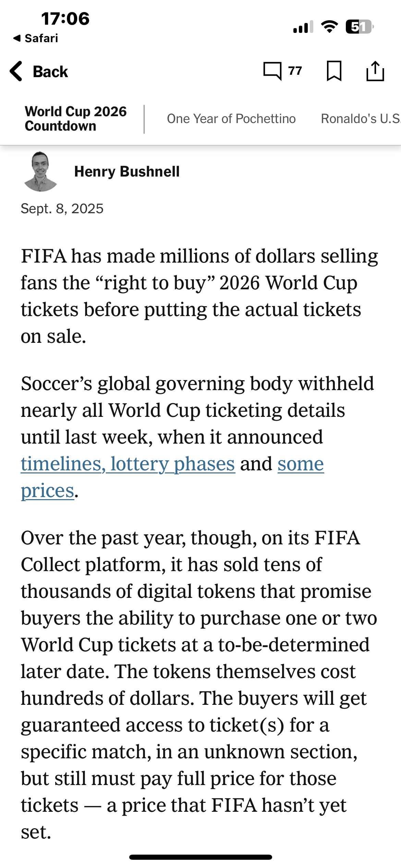
Task: Save article with the bookmark icon
Action: click(x=334, y=71)
